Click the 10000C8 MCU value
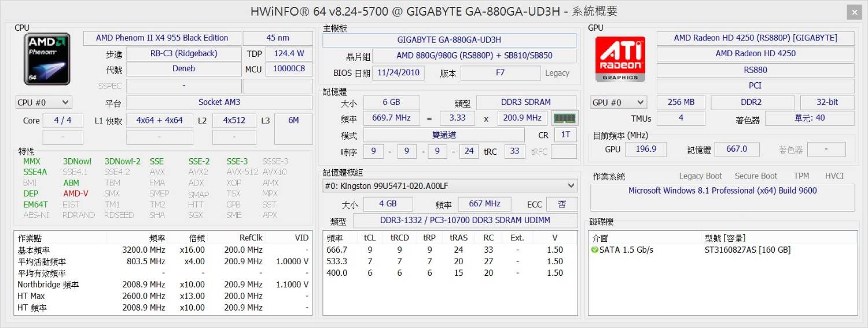868x328 pixels. 289,69
